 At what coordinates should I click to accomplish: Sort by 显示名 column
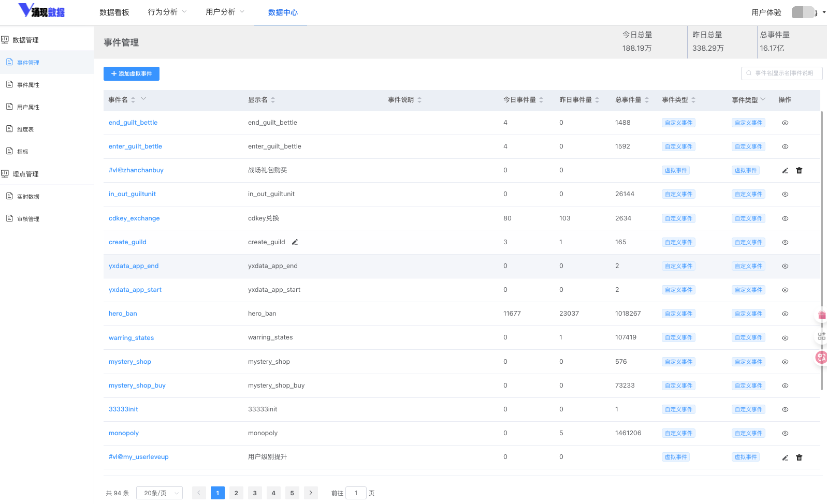pos(273,100)
